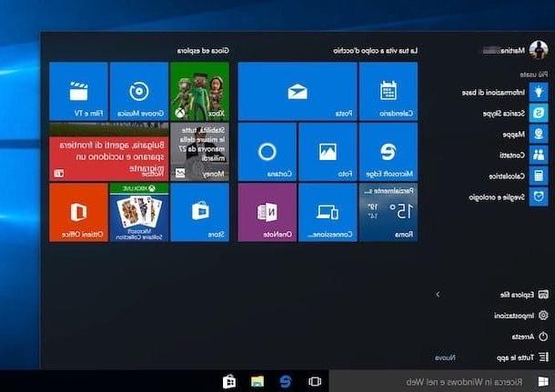
Task: Launch the Cortana tile
Action: 267,152
